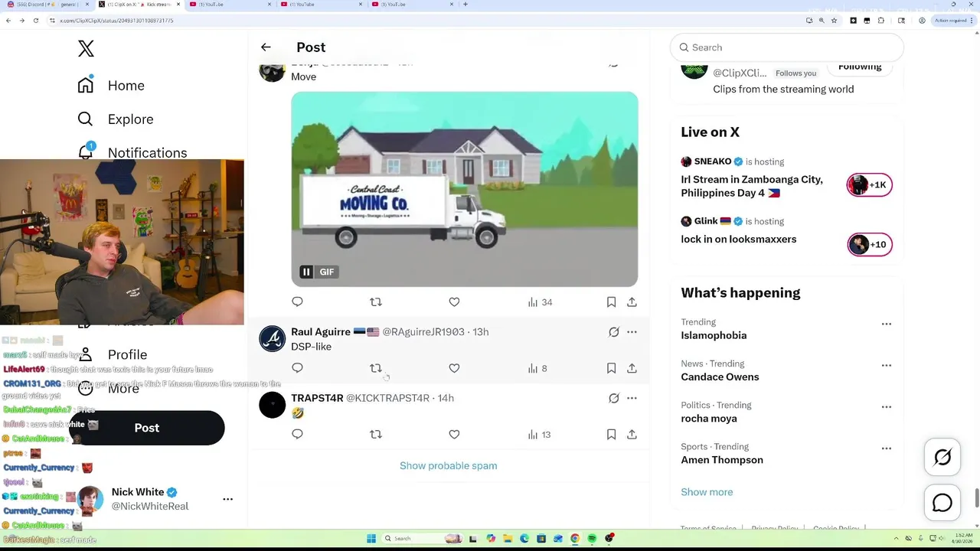Share TRAPST4R's emoji comment
The image size is (980, 551).
632,435
